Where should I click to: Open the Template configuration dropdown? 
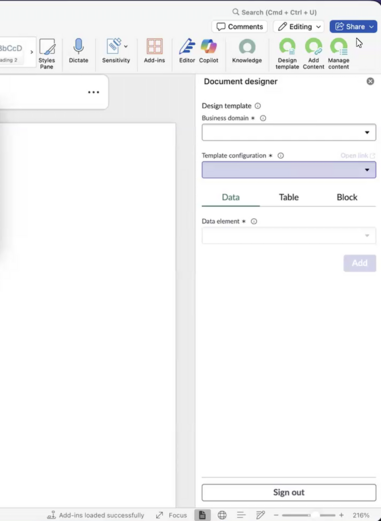pyautogui.click(x=289, y=170)
